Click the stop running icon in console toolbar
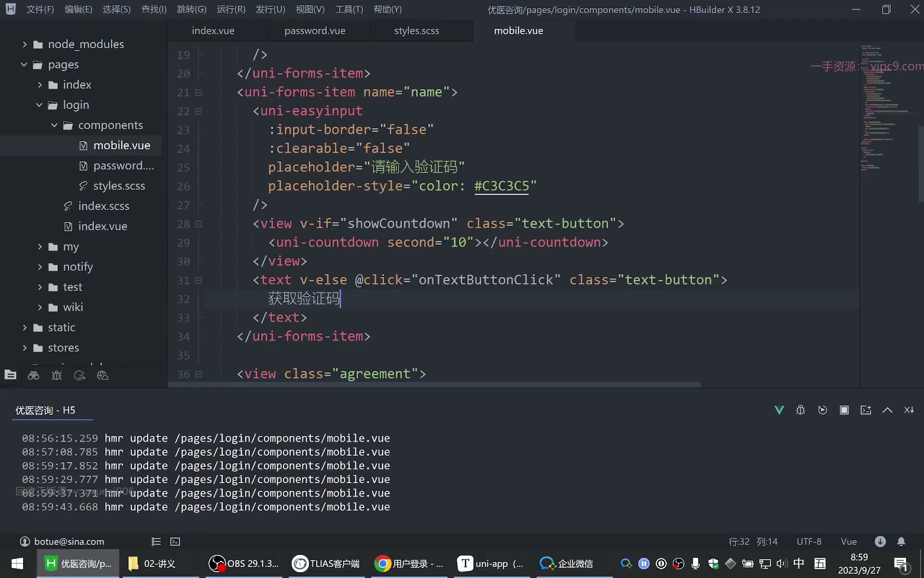Image resolution: width=924 pixels, height=578 pixels. (x=844, y=410)
